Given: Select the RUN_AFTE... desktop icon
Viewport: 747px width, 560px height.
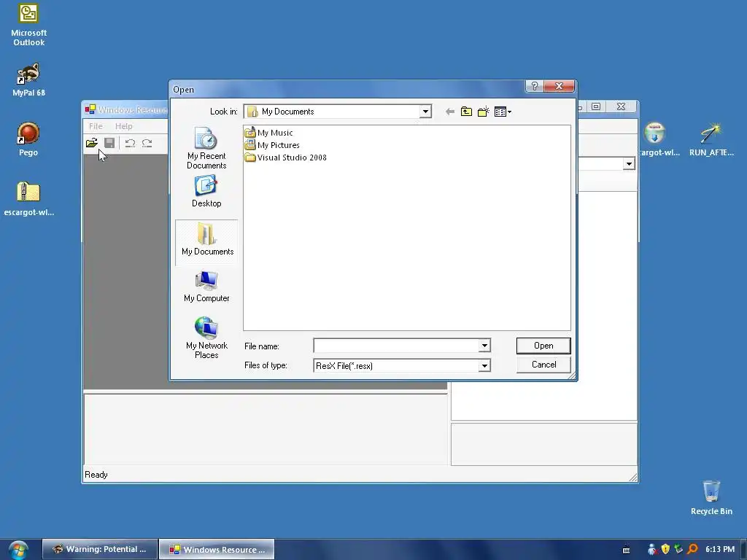Looking at the screenshot, I should pyautogui.click(x=711, y=139).
